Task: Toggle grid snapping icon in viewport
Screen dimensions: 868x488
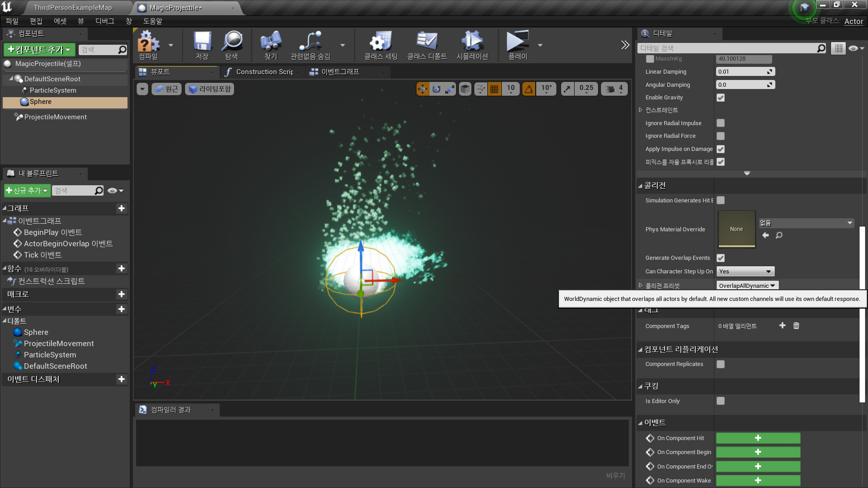Action: [x=494, y=89]
